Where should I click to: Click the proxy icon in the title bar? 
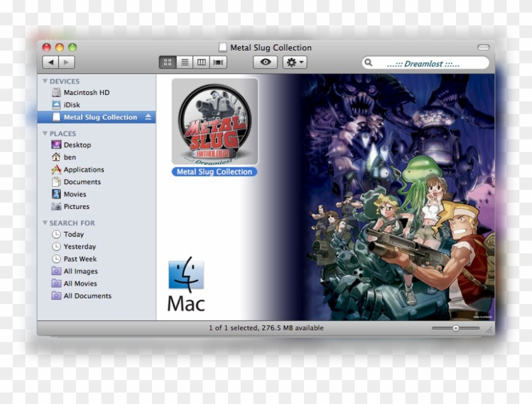click(222, 47)
